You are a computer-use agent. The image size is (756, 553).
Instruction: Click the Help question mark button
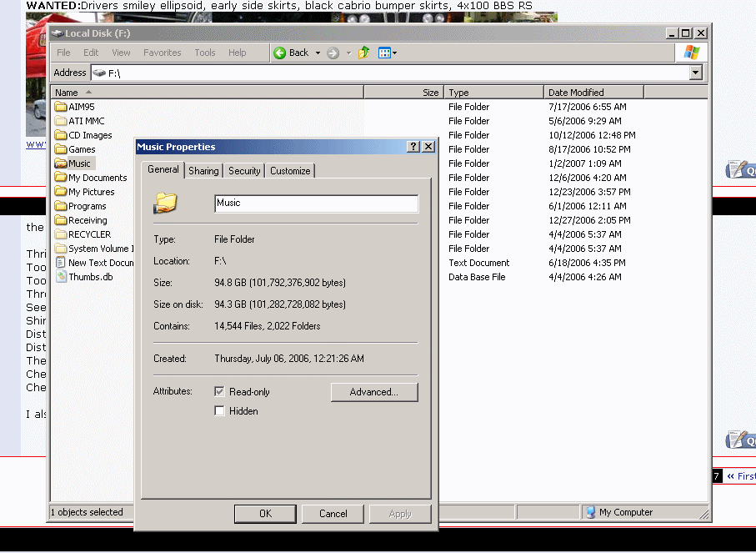[x=413, y=147]
